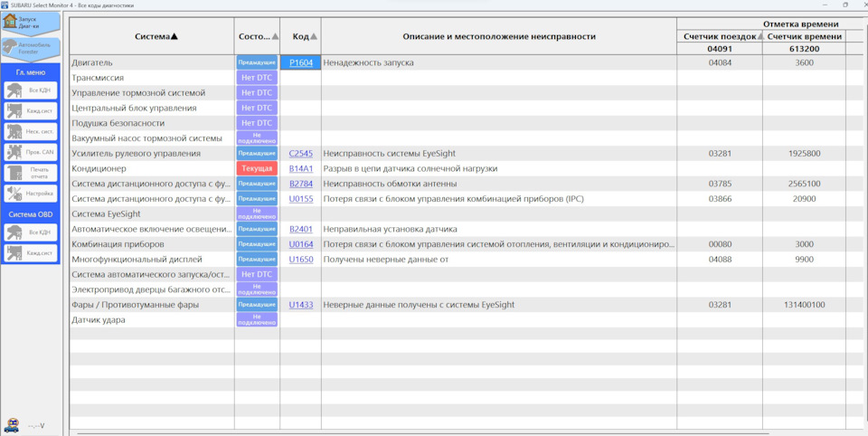This screenshot has height=436, width=868.
Task: Open the Настройка settings button
Action: (31, 194)
